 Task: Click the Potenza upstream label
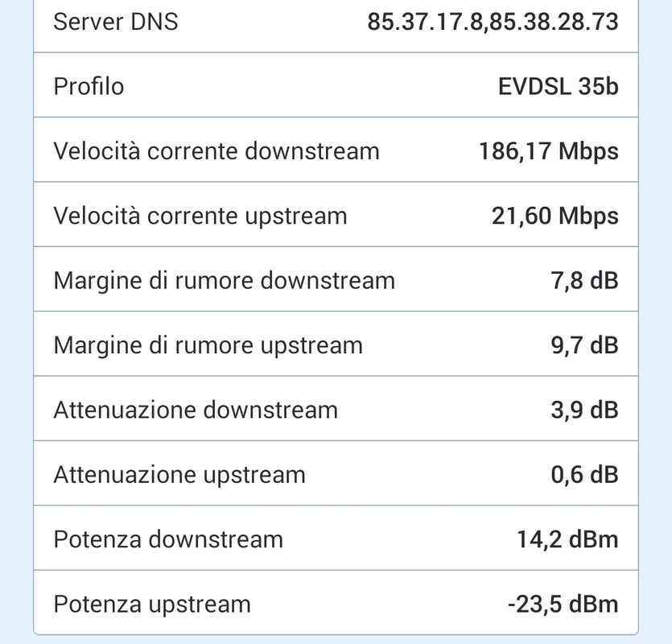(x=152, y=604)
